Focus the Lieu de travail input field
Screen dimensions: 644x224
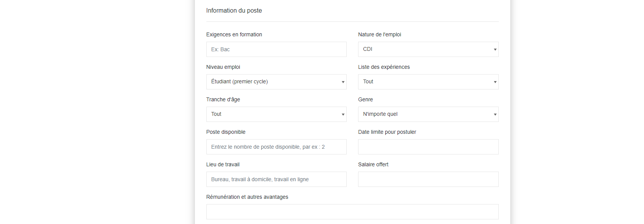(276, 179)
